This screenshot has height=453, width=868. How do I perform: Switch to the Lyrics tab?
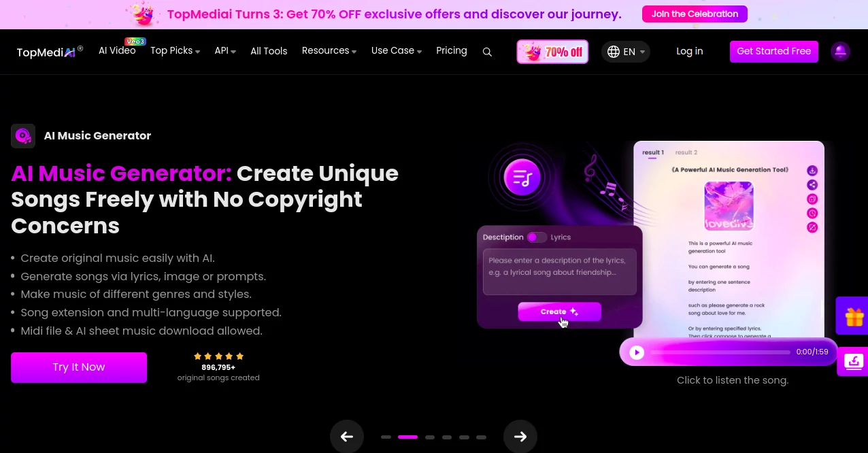(x=559, y=237)
